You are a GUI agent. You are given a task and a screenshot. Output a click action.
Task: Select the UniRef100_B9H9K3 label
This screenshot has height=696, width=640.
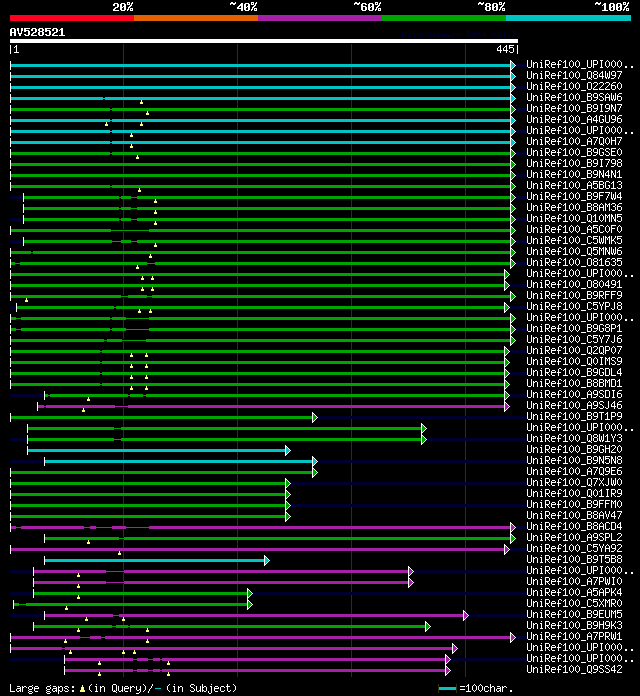click(x=574, y=625)
